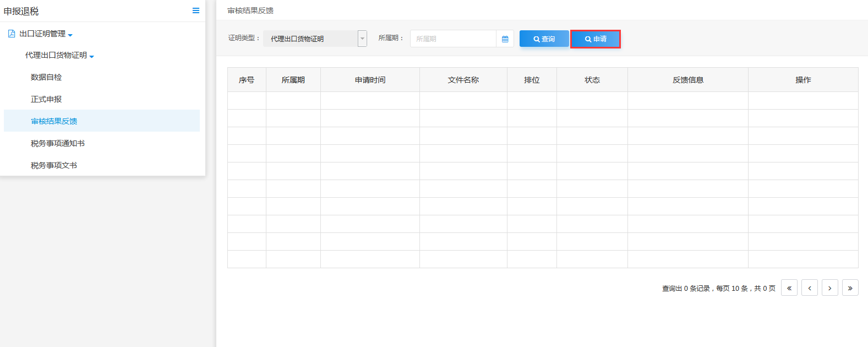The height and width of the screenshot is (347, 868).
Task: Open the 正式申报 menu item
Action: (46, 99)
